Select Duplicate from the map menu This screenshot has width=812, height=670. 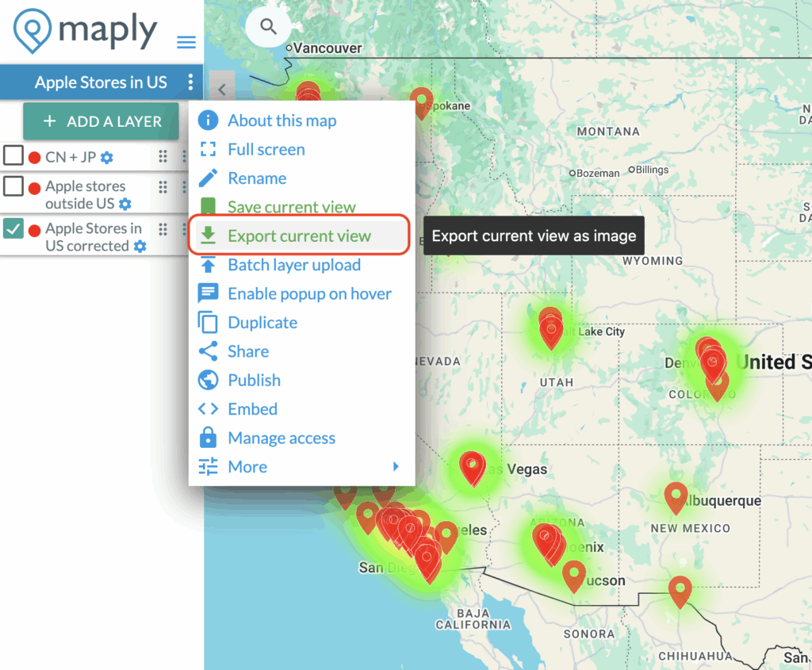(x=262, y=323)
